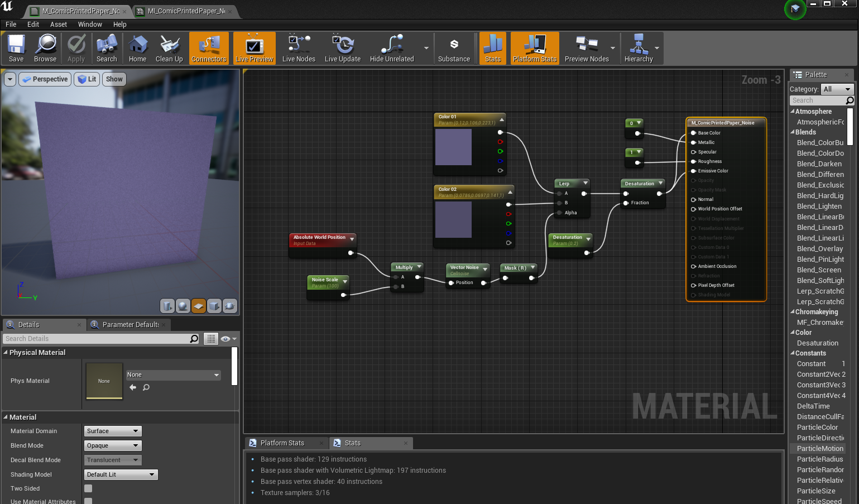Select the plane preview mesh icon
The width and height of the screenshot is (859, 504).
click(x=199, y=306)
